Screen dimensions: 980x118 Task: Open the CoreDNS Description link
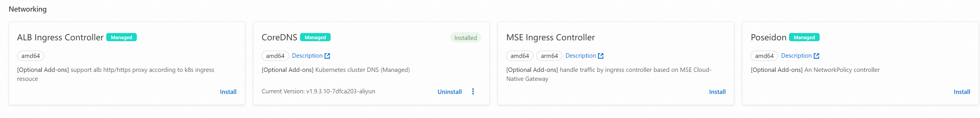(x=307, y=56)
